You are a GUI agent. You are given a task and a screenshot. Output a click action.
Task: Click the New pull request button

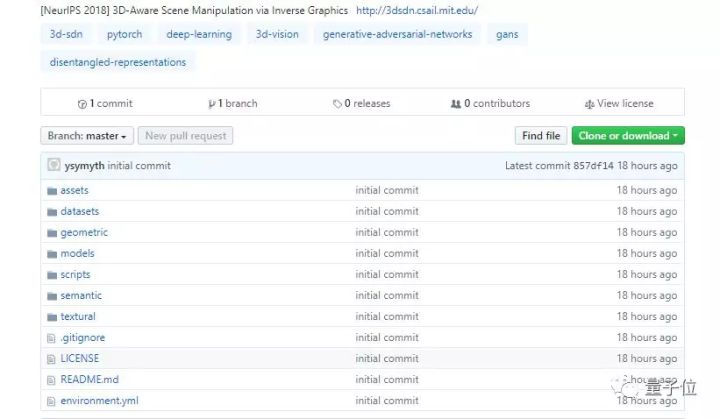tap(186, 136)
